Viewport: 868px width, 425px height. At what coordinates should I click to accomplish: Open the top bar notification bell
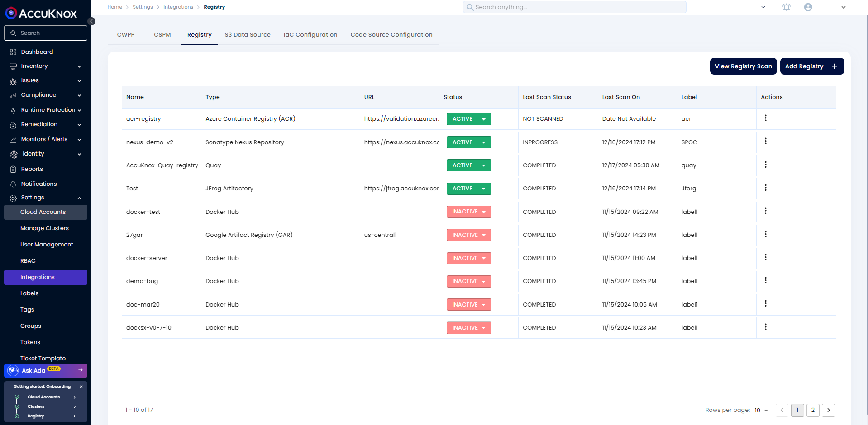coord(787,7)
